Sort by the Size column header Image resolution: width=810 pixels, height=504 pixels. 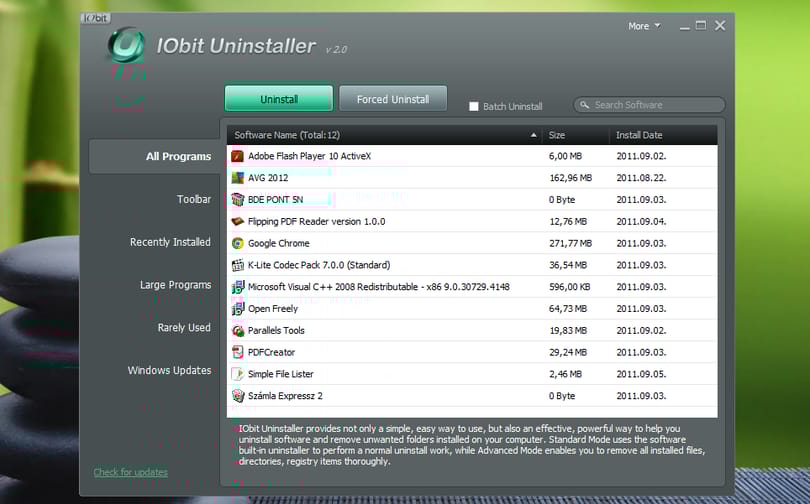(575, 135)
